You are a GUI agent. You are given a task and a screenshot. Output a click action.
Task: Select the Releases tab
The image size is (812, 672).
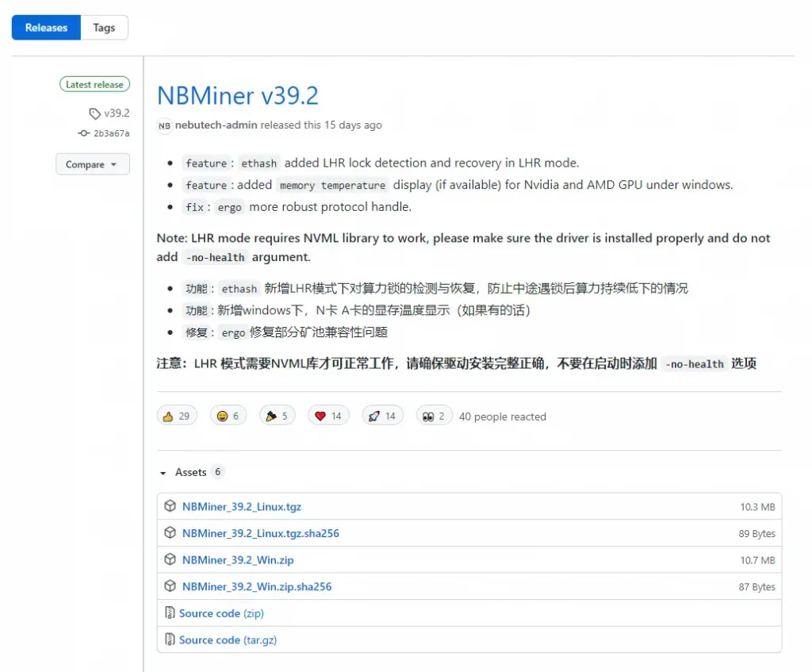pos(46,28)
